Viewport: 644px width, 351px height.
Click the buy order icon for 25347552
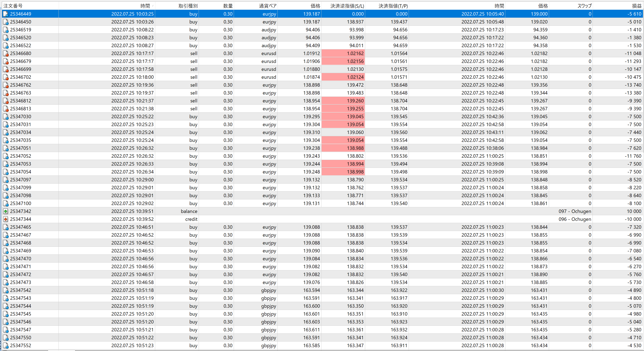click(x=5, y=346)
